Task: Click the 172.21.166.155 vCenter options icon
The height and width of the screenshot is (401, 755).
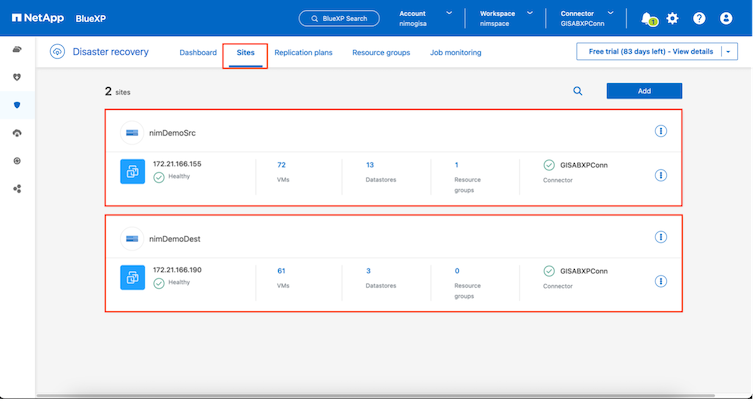Action: pos(661,175)
